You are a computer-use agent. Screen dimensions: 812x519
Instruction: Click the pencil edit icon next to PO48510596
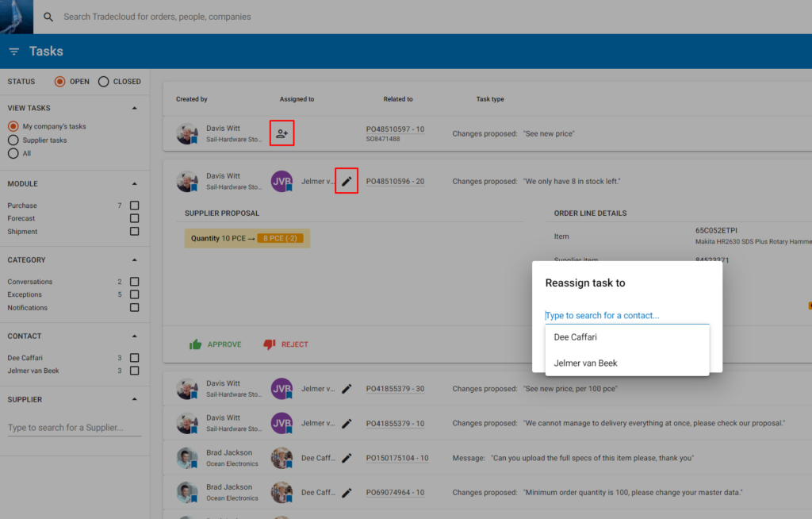click(347, 181)
